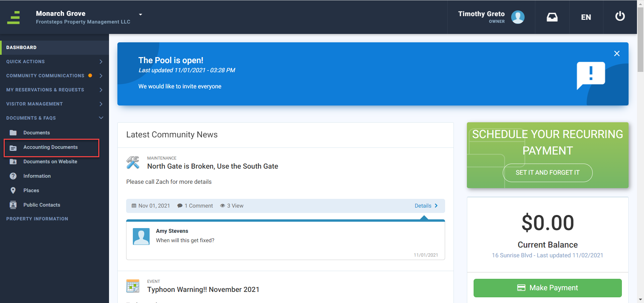Open Details link for North Gate news
644x303 pixels.
click(426, 206)
